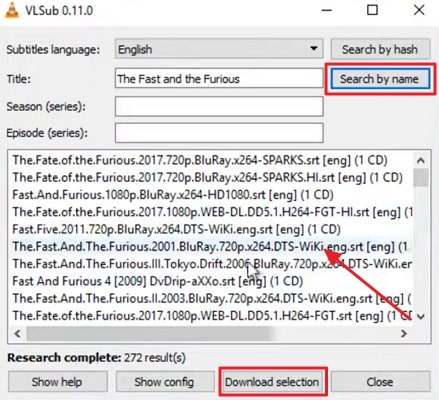The image size is (439, 400).
Task: Click the Search by name button
Action: click(x=379, y=79)
